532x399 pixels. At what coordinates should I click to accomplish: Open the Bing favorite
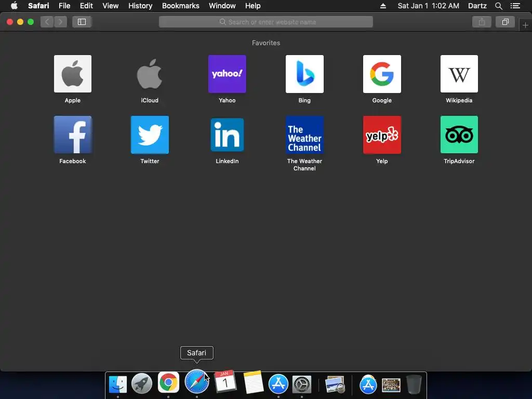pos(304,74)
